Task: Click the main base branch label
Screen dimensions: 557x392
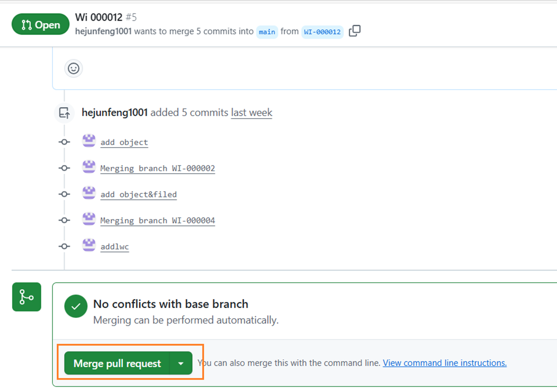Action: point(267,32)
